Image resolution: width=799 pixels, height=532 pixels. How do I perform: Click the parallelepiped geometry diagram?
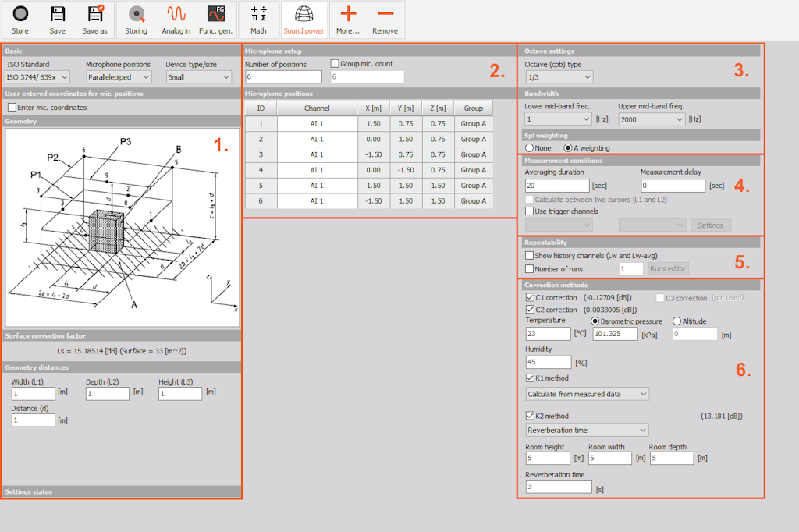point(123,227)
